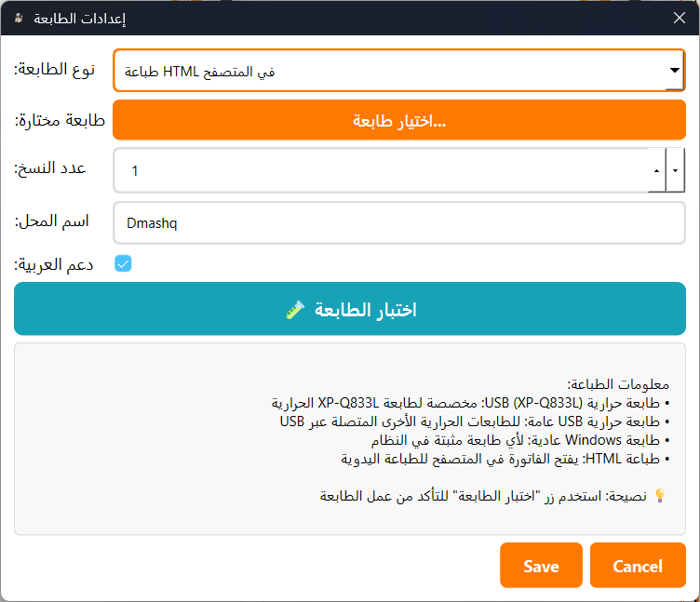Click the shop name label

(x=52, y=221)
